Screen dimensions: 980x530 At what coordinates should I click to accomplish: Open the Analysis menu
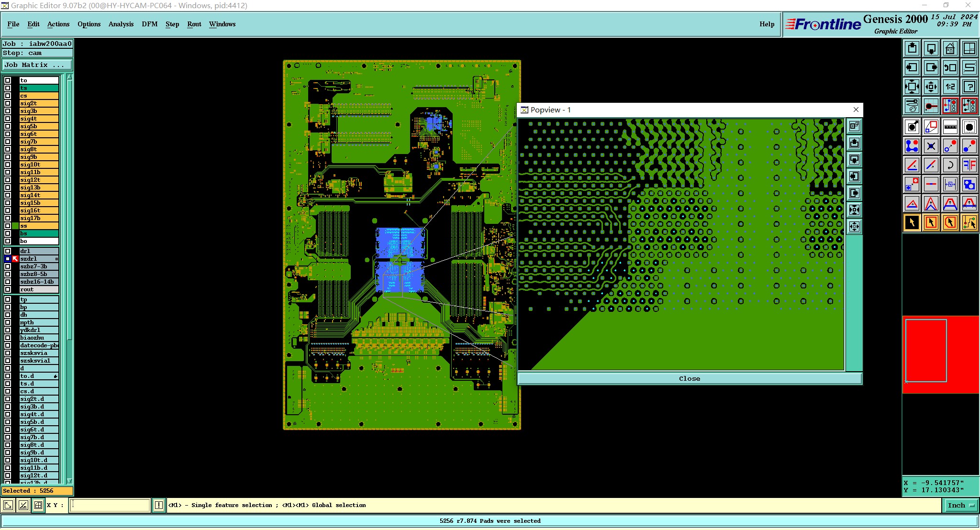click(121, 24)
